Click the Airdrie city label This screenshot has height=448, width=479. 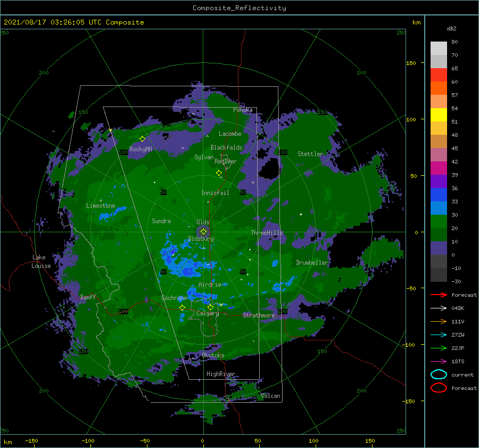coord(210,284)
